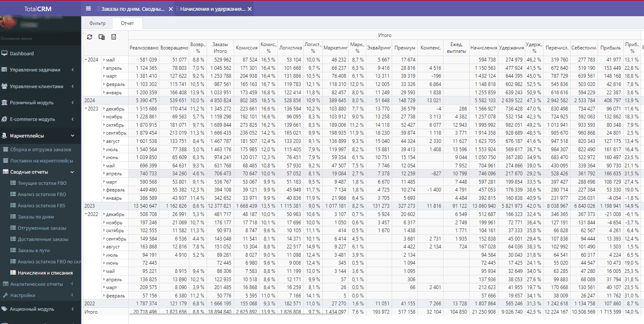Copy the report table to clipboard

coord(101,37)
